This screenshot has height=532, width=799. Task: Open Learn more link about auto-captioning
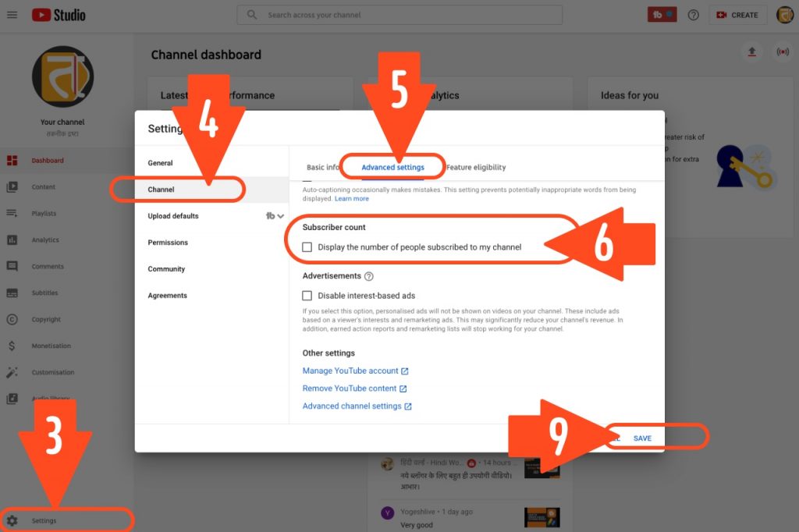pos(352,199)
